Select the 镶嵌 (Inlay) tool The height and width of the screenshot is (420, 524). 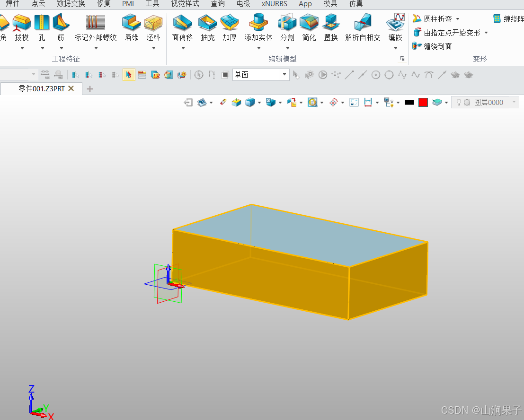(x=395, y=28)
